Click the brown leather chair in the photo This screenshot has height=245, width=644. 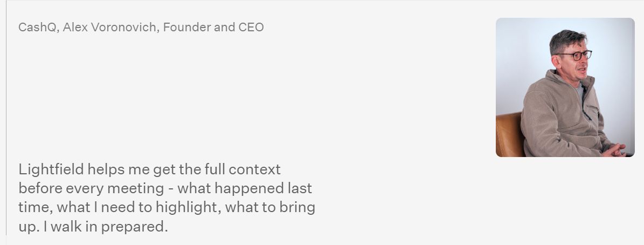[x=508, y=134]
